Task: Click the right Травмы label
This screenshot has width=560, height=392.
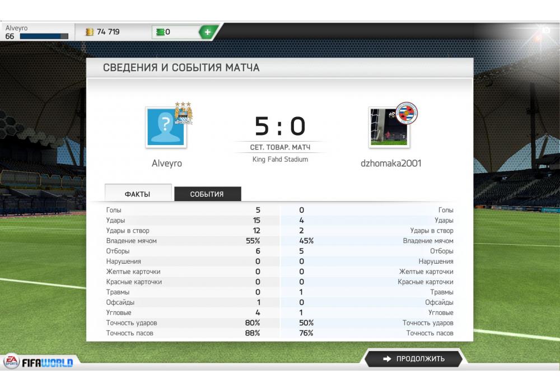Action: pyautogui.click(x=442, y=292)
